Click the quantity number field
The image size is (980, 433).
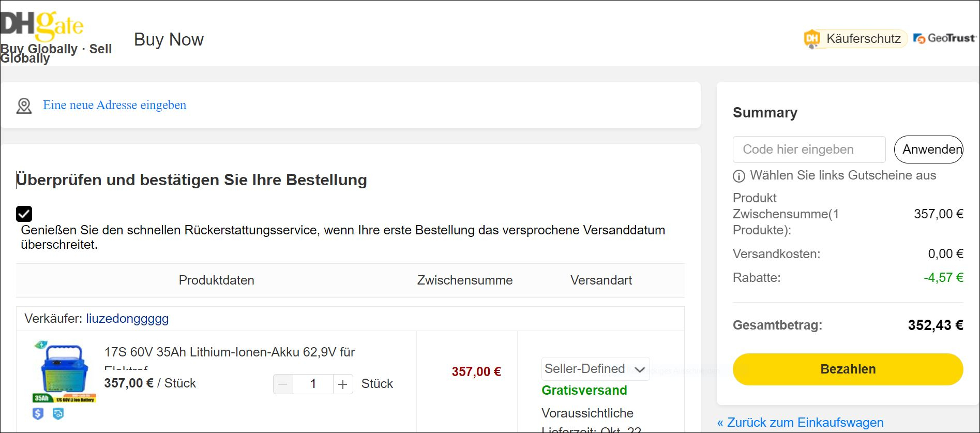click(x=313, y=384)
